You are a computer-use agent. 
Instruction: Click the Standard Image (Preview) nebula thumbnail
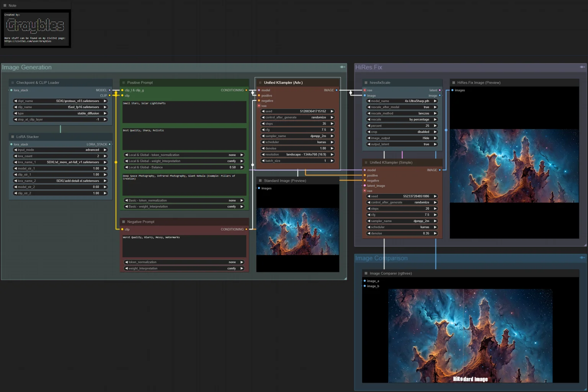(x=298, y=231)
